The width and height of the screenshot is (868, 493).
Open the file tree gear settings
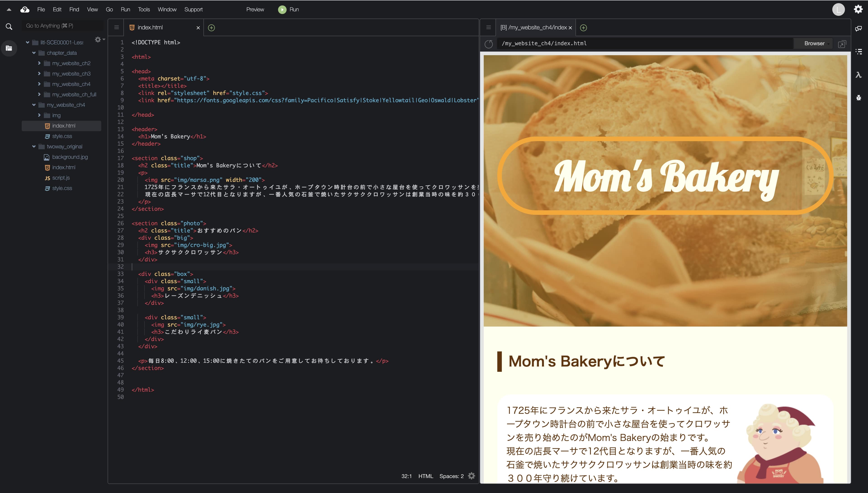coord(98,40)
